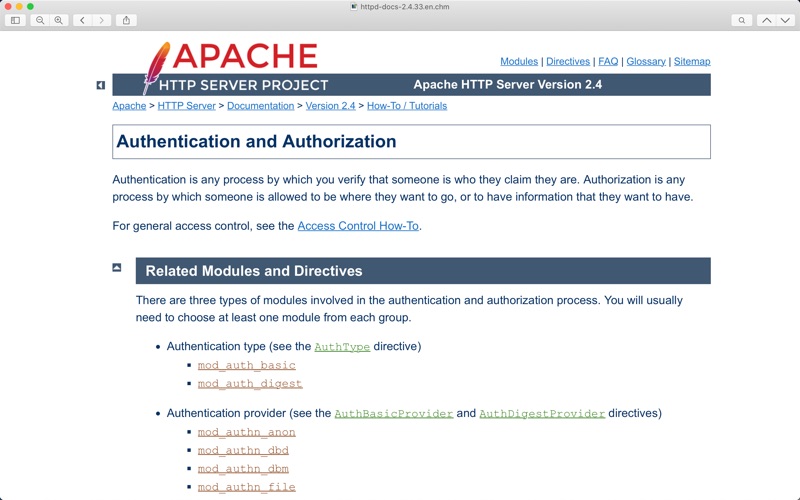Go back using the left arrow
This screenshot has width=800, height=500.
pos(82,20)
